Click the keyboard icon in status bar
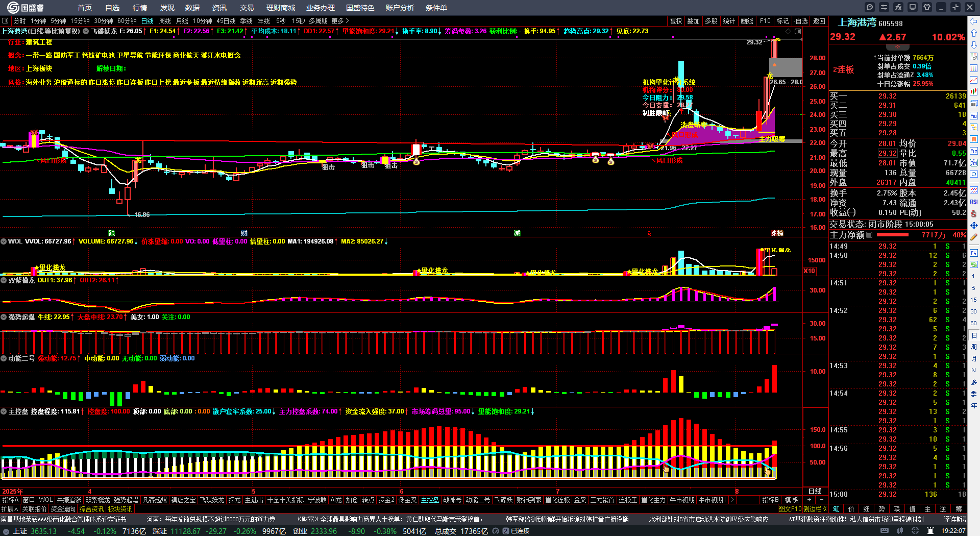Screen dimensions: 980x536 (885, 531)
